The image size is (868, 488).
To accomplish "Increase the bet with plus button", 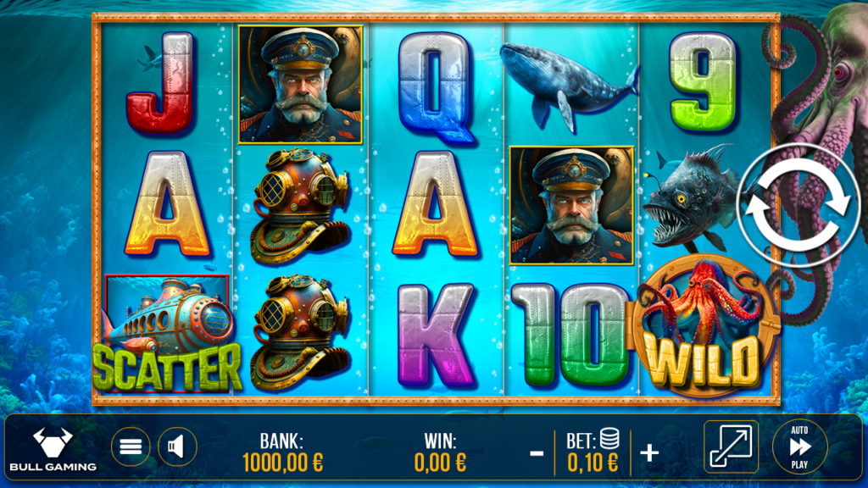I will tap(649, 453).
